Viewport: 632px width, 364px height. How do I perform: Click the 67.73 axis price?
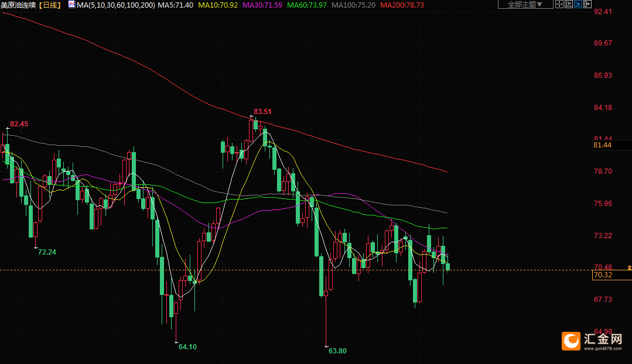tap(603, 299)
